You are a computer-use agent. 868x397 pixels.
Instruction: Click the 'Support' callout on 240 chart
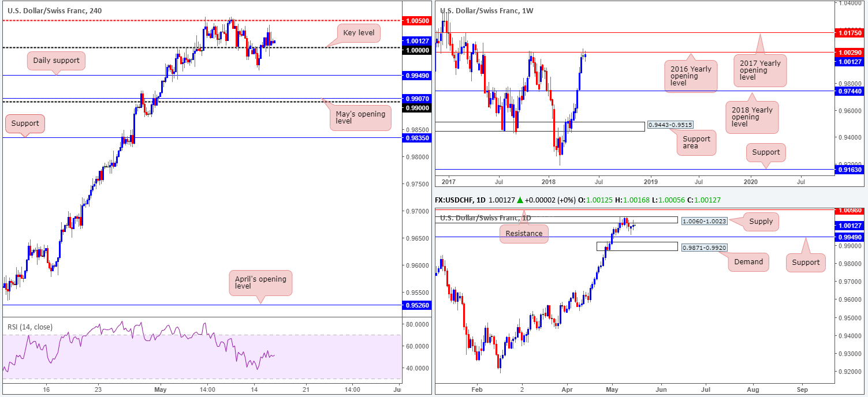click(25, 123)
